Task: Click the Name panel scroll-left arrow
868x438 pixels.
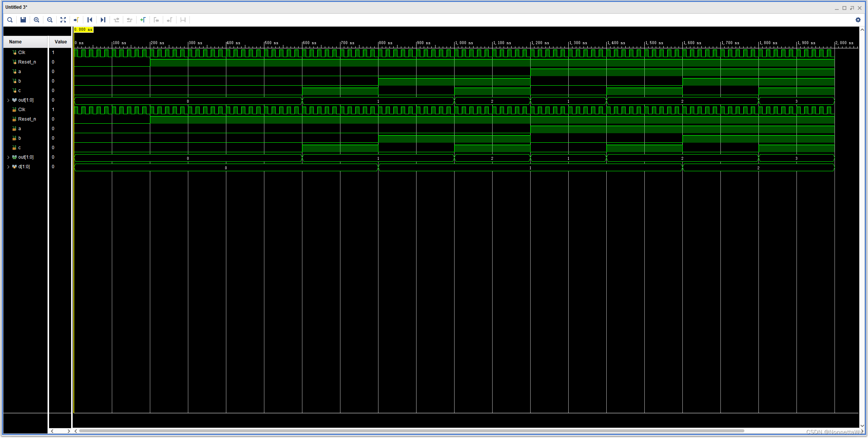Action: click(x=52, y=431)
